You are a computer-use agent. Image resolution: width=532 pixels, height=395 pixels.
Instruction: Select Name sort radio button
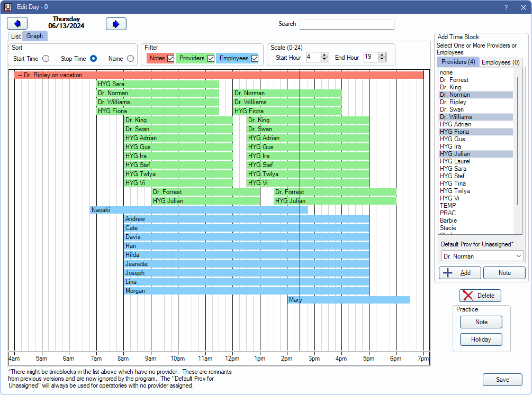130,59
